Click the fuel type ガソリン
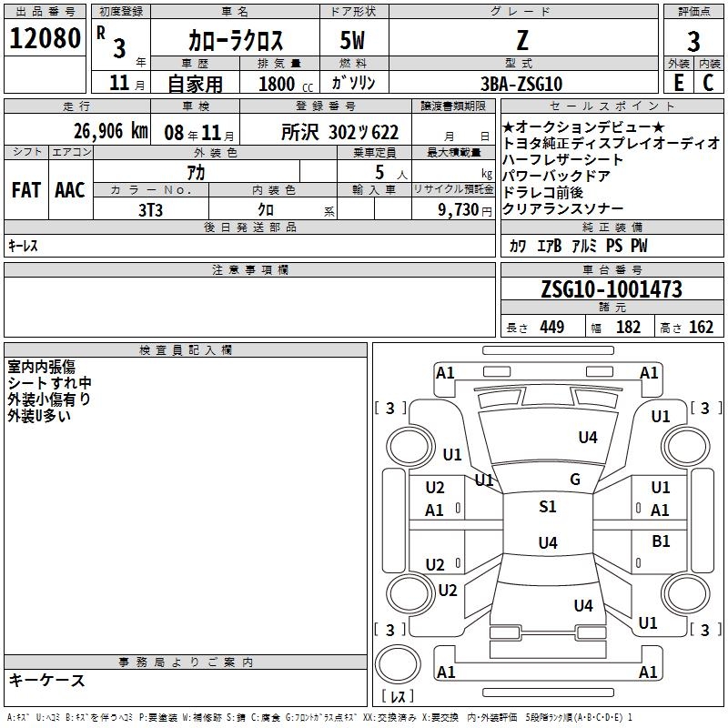The width and height of the screenshot is (728, 728). point(353,83)
